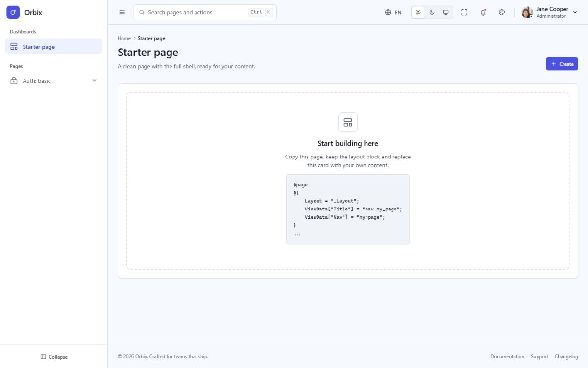Viewport: 588px width, 368px height.
Task: Open the Documentation footer link
Action: (507, 357)
